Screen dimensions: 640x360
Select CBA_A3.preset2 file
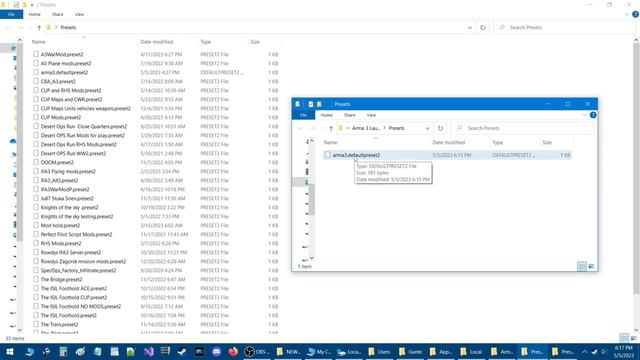point(58,81)
